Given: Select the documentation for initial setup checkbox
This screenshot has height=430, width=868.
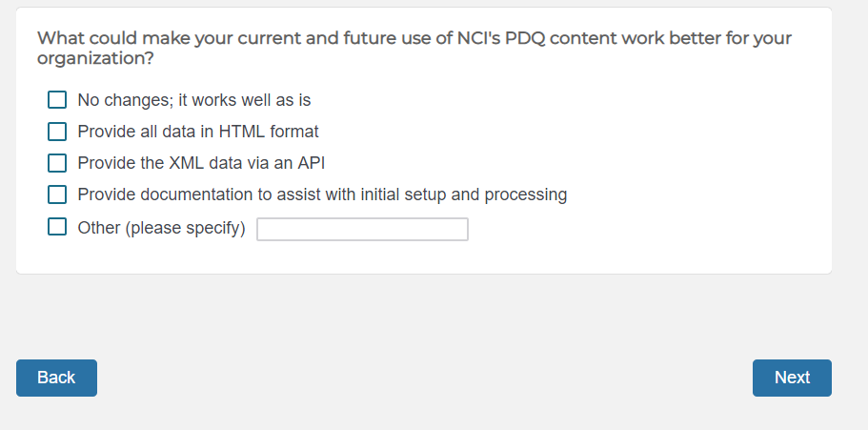Looking at the screenshot, I should click(57, 195).
